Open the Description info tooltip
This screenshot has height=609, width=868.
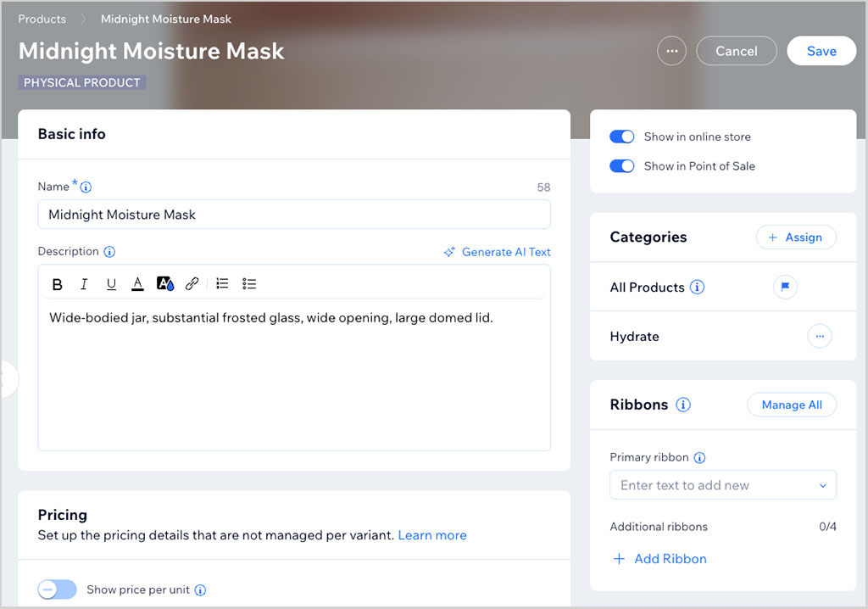pos(109,252)
